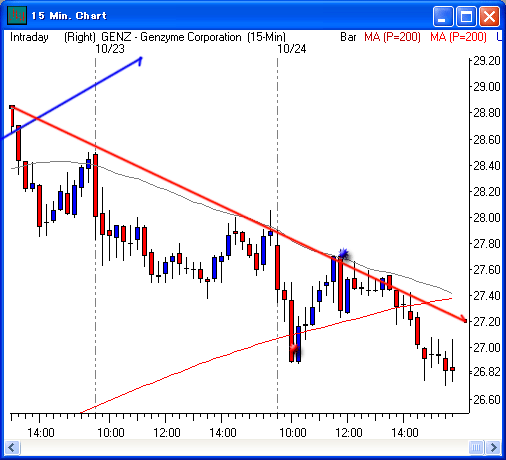Click the GENZ - Genzyme Corporation title text

coord(171,37)
